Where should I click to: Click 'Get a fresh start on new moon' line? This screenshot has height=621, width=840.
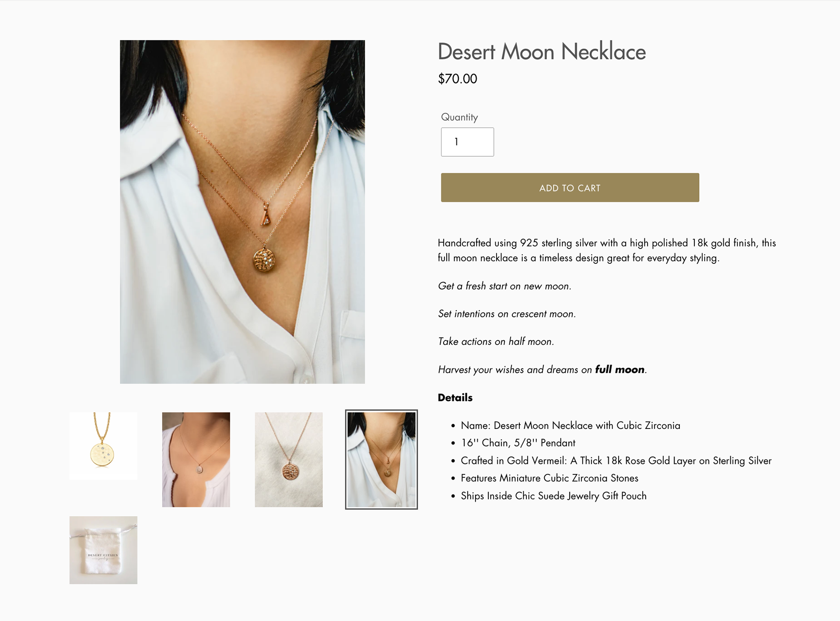[504, 286]
